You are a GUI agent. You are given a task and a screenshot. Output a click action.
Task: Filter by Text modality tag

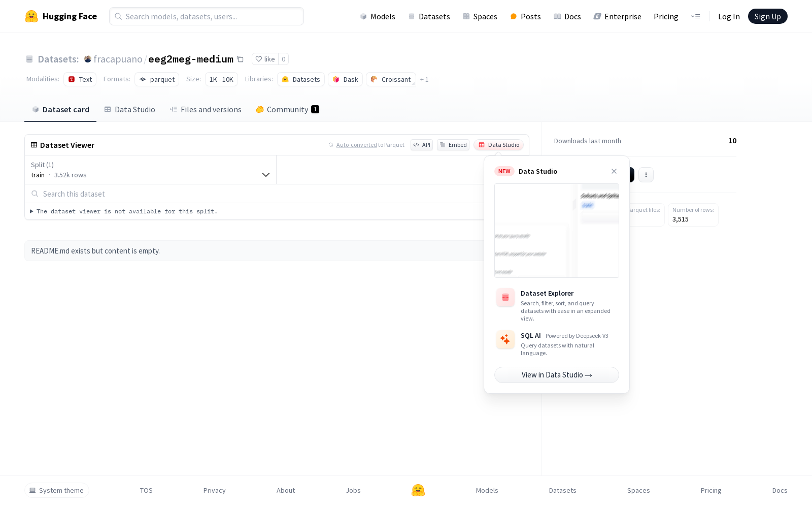[80, 79]
